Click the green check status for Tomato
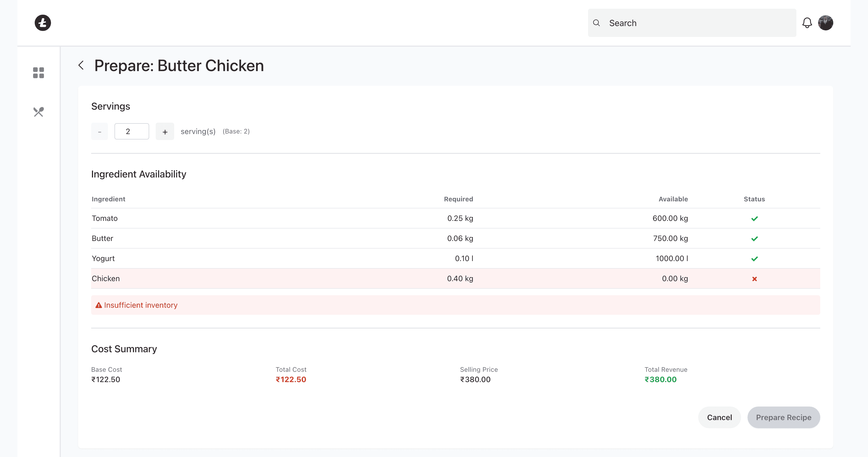 coord(754,218)
